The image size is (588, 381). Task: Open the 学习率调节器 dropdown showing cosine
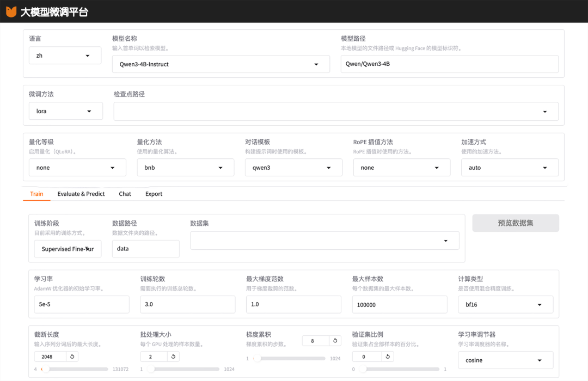point(505,360)
